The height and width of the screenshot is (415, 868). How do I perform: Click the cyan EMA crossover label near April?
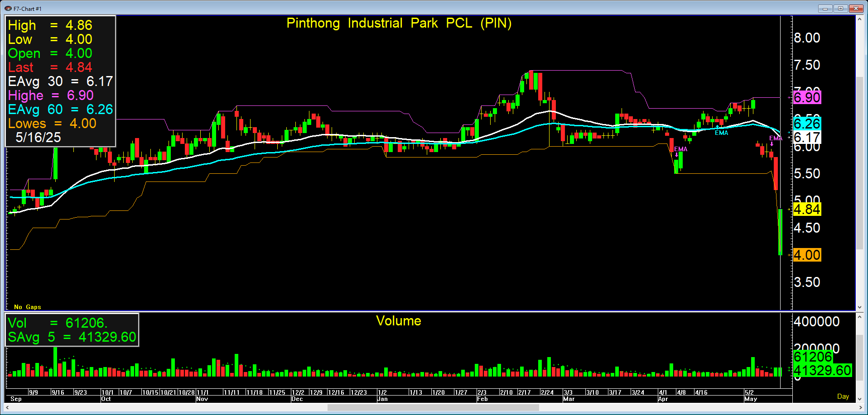click(x=722, y=133)
